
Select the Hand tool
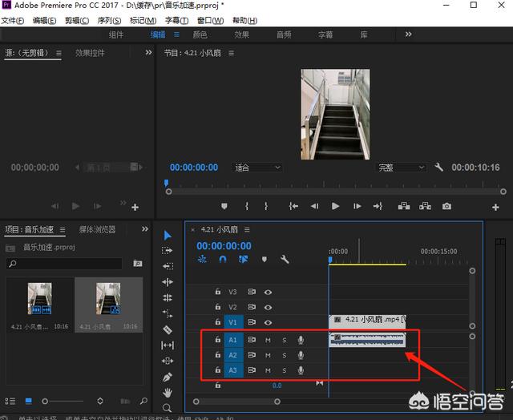[x=168, y=393]
